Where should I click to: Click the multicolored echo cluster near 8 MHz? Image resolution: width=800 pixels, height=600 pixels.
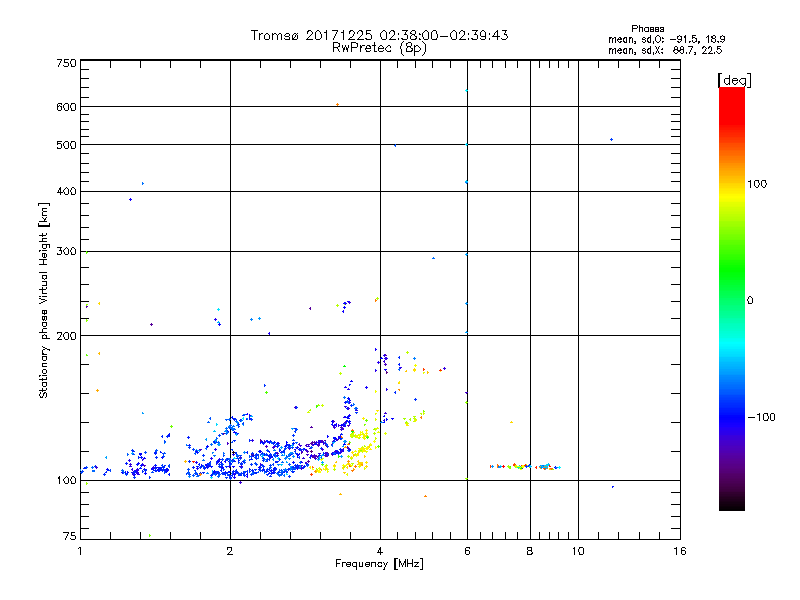tap(526, 466)
